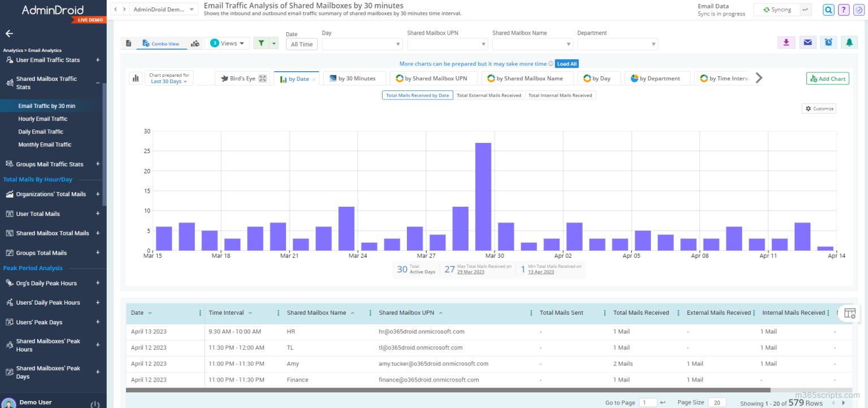The width and height of the screenshot is (868, 408).
Task: Open the Department filter dropdown
Action: [x=618, y=44]
